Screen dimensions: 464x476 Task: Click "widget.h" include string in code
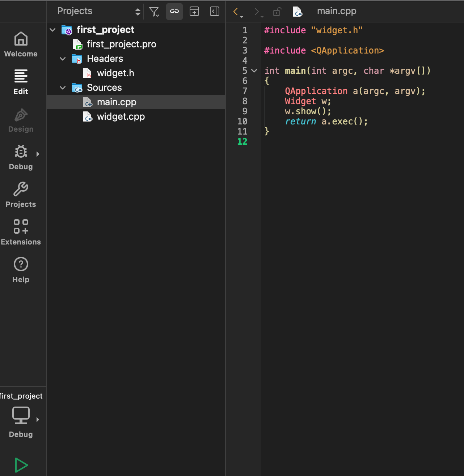(337, 30)
